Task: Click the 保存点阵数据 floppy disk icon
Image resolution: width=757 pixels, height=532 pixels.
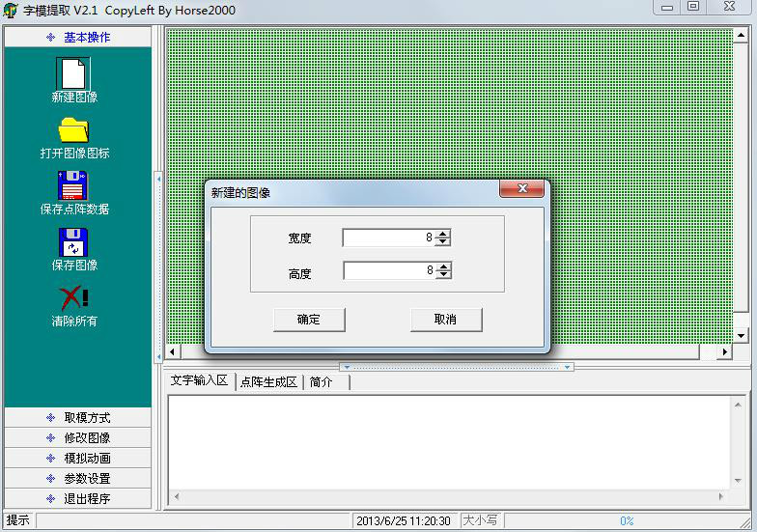Action: click(73, 186)
